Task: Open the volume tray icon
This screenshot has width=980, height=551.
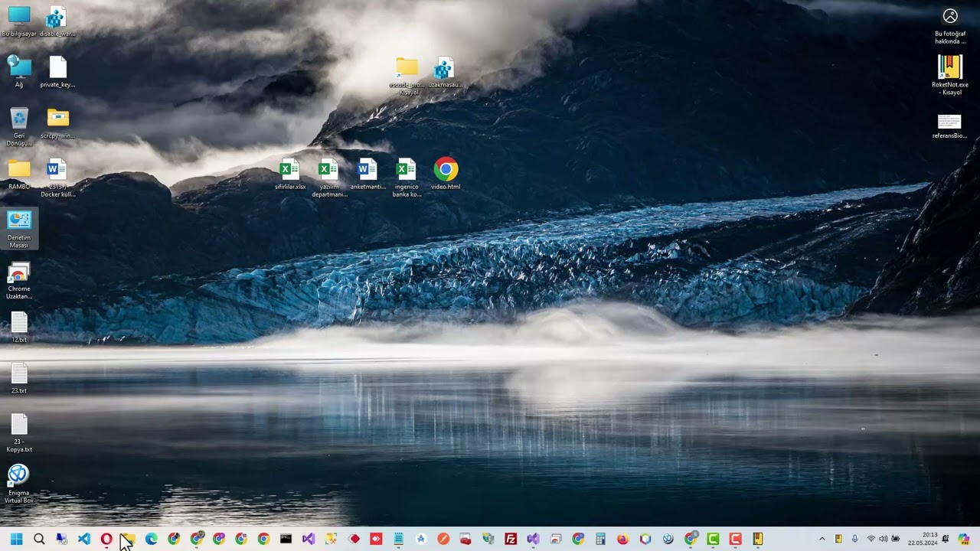Action: (x=883, y=539)
